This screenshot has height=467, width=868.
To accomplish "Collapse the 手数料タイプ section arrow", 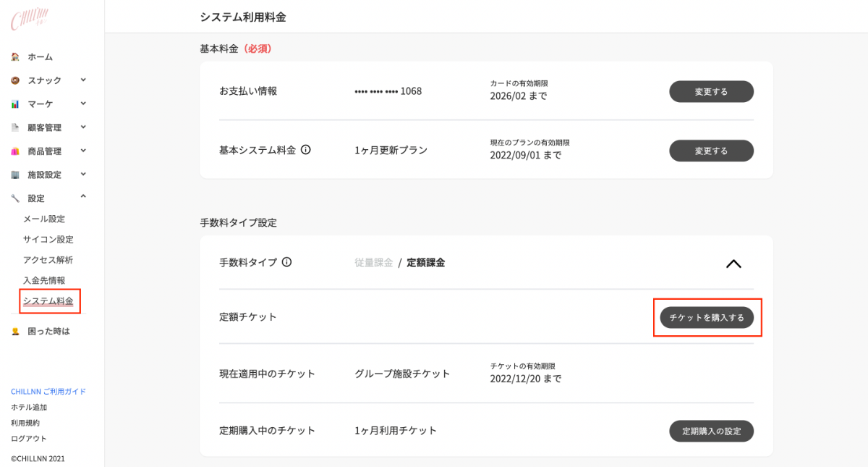I will click(733, 264).
